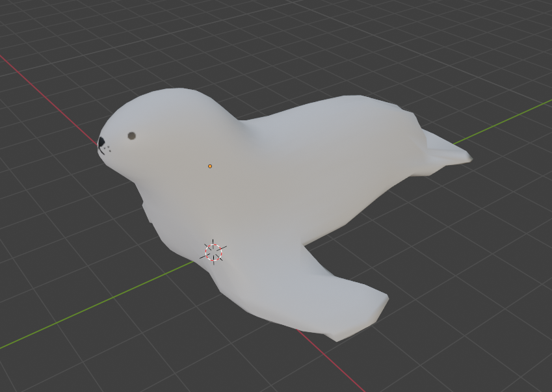Click the 3D cursor crosshair on the seal
Screen dimensions: 552x392
pos(213,252)
